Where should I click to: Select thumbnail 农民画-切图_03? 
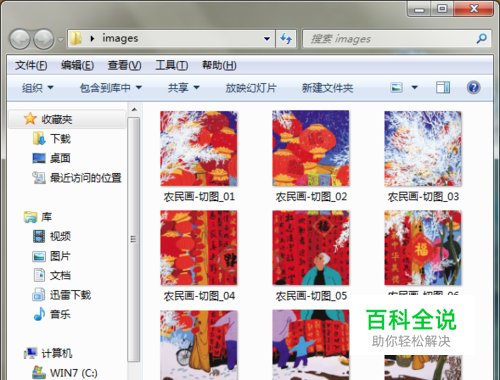[x=423, y=148]
